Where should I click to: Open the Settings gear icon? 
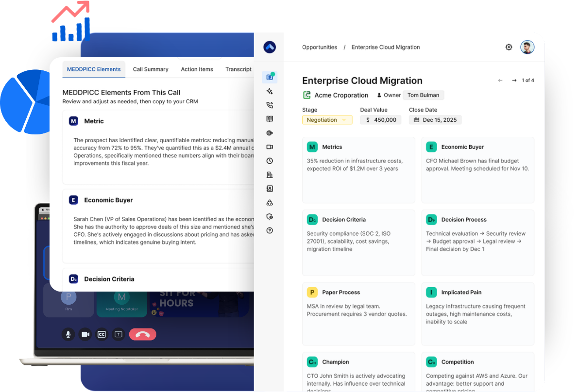[509, 47]
